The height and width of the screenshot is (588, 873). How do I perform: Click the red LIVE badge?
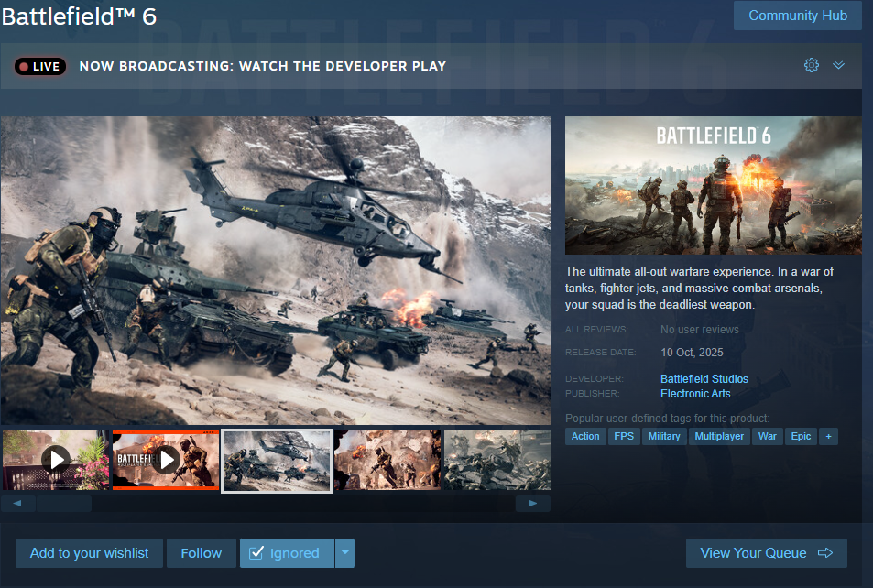click(x=40, y=66)
